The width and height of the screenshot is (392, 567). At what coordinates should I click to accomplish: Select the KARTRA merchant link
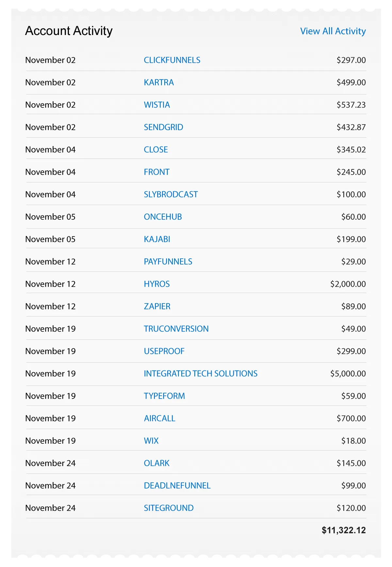point(159,82)
